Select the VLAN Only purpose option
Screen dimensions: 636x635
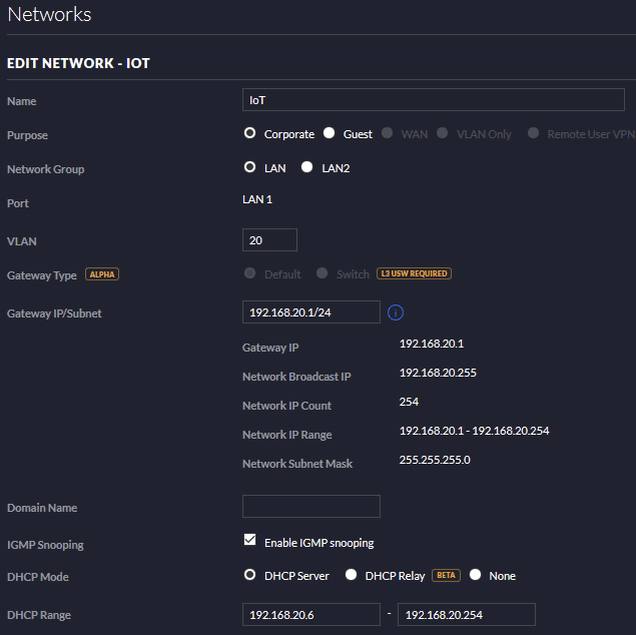tap(442, 134)
